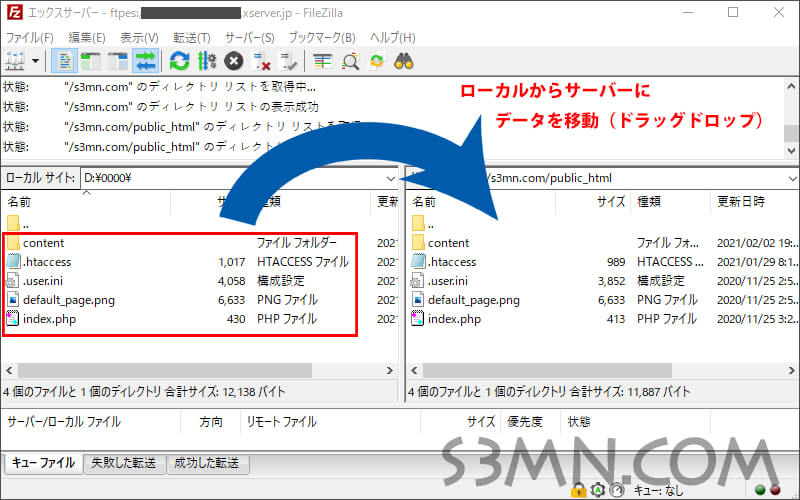Screen dimensions: 800x500
Task: Click the encryption lock status icon
Action: (x=579, y=490)
